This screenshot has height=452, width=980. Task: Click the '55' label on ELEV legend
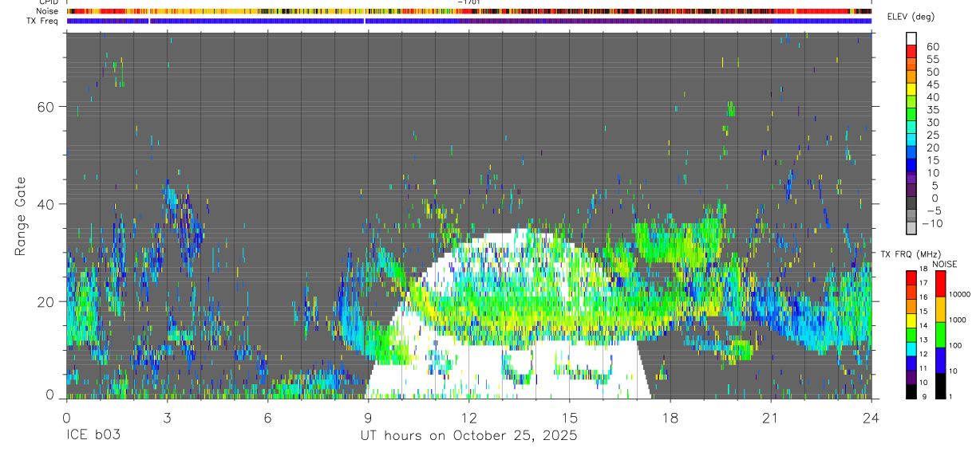pyautogui.click(x=932, y=60)
